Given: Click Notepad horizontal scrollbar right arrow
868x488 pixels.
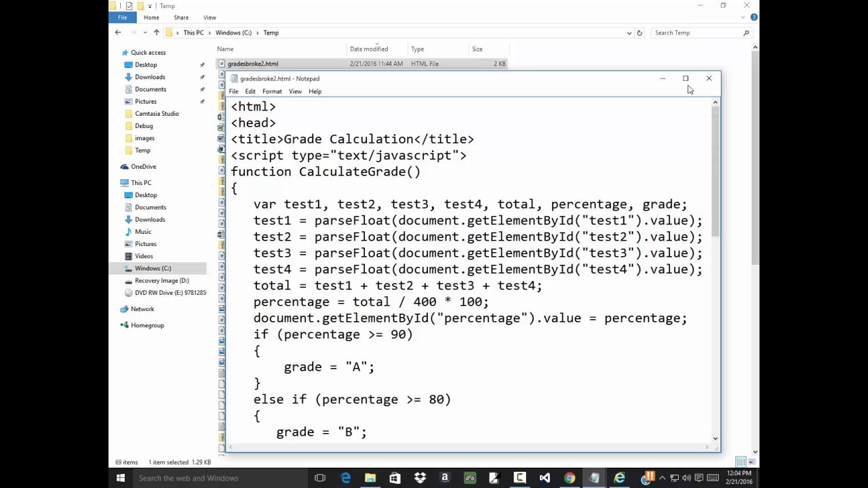Looking at the screenshot, I should [707, 447].
